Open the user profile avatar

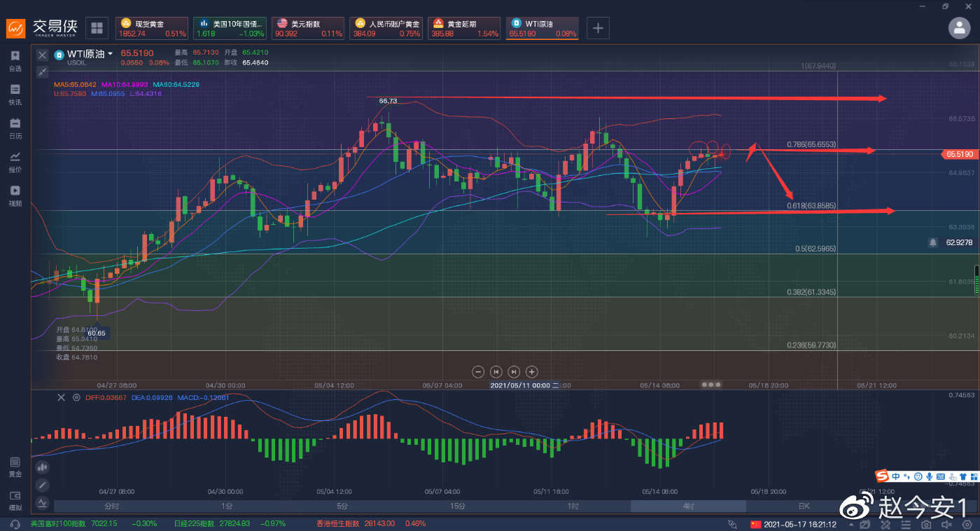pos(958,27)
